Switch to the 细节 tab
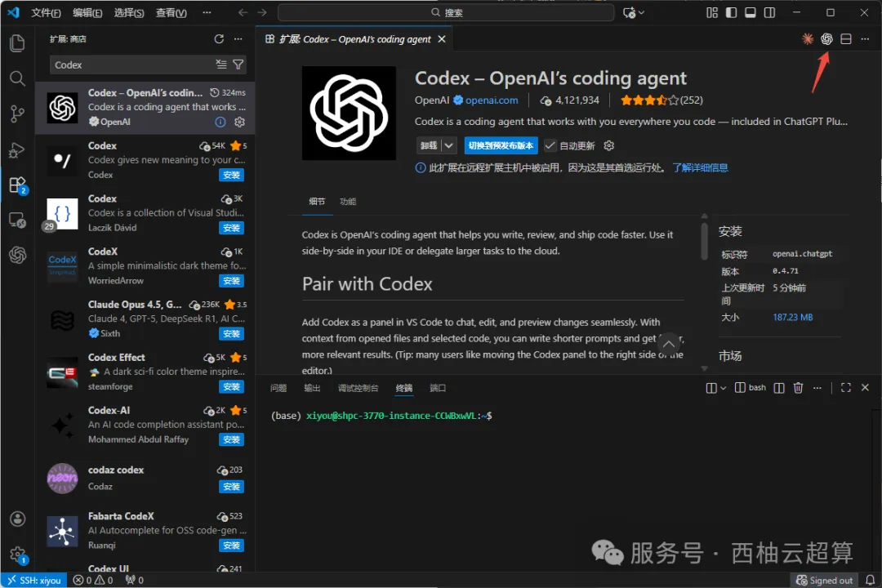 (317, 202)
